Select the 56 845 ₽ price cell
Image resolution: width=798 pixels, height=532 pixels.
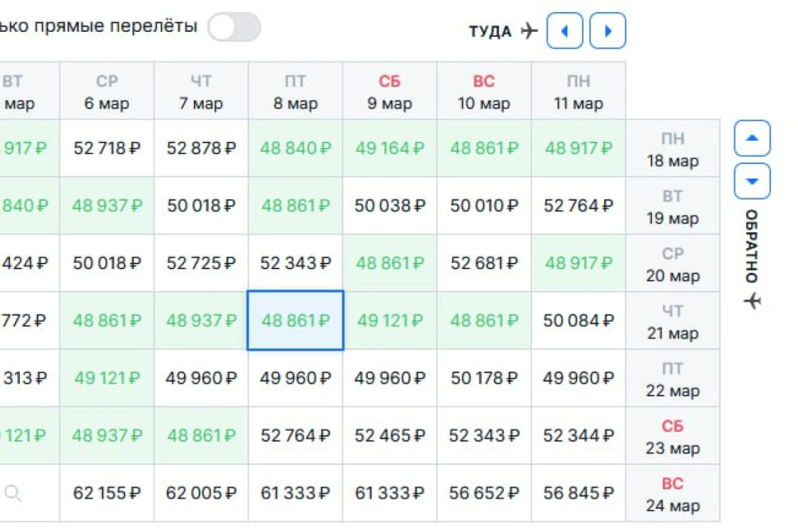579,493
